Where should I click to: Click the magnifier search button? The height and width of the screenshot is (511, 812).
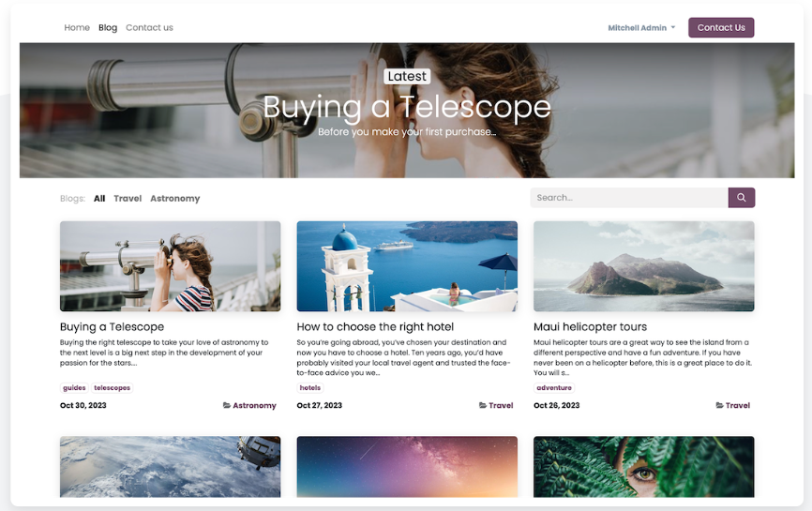[x=741, y=197]
